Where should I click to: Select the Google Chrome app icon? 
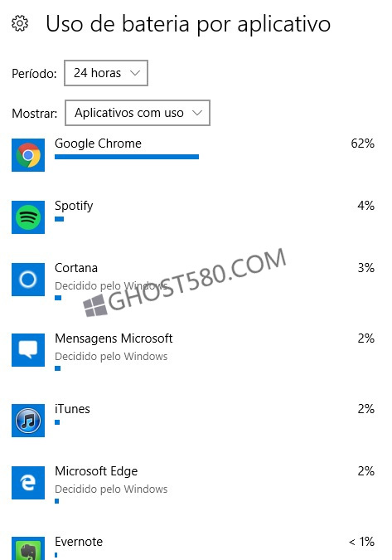28,155
